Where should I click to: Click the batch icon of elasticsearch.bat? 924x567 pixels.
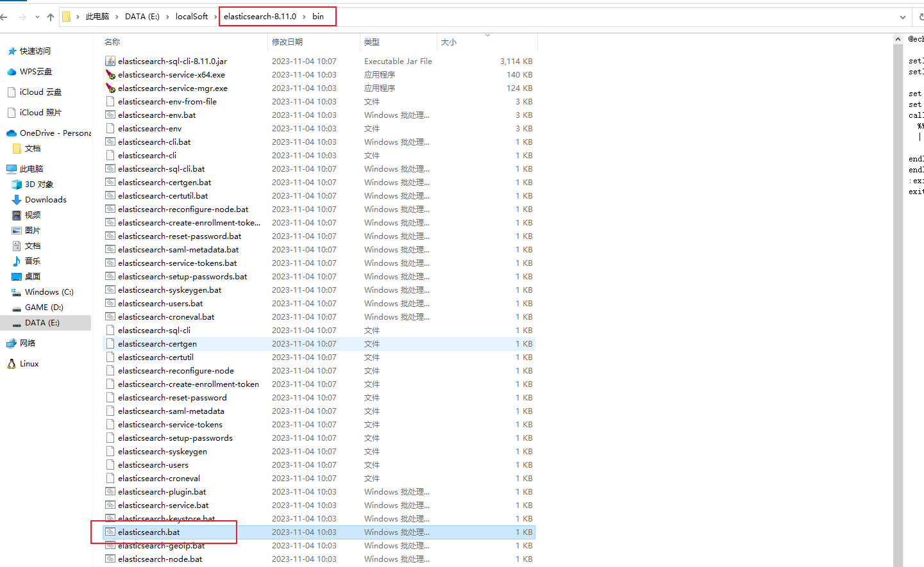110,532
